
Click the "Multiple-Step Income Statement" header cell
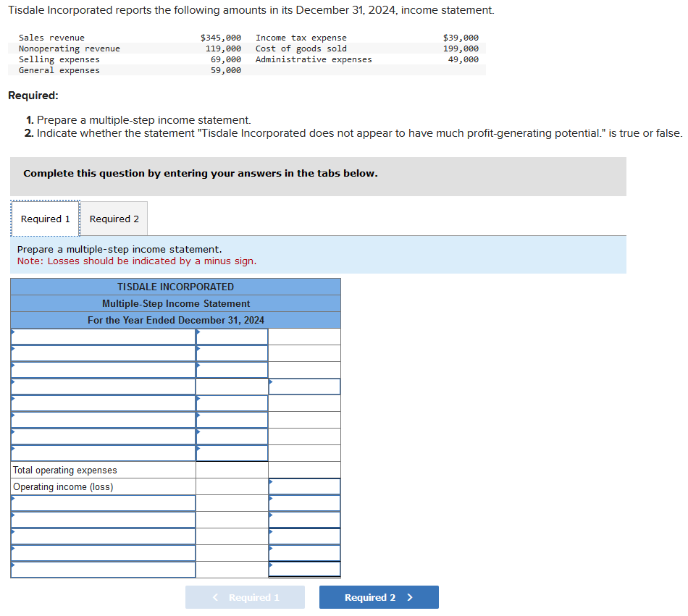175,303
